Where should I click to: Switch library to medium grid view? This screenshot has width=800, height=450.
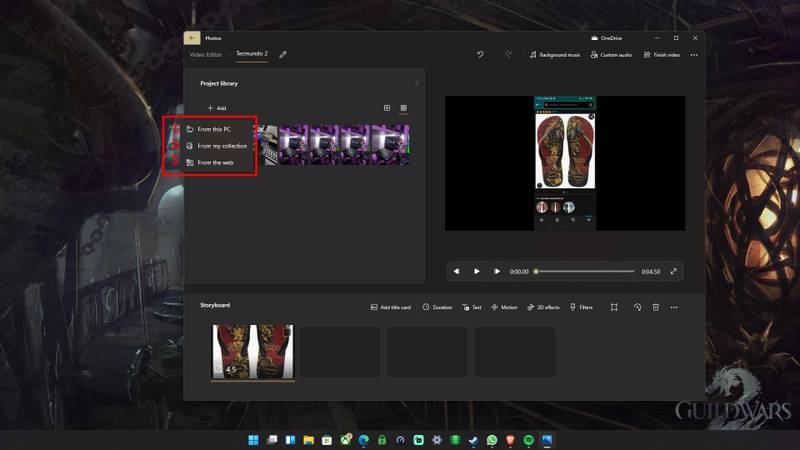tap(387, 108)
